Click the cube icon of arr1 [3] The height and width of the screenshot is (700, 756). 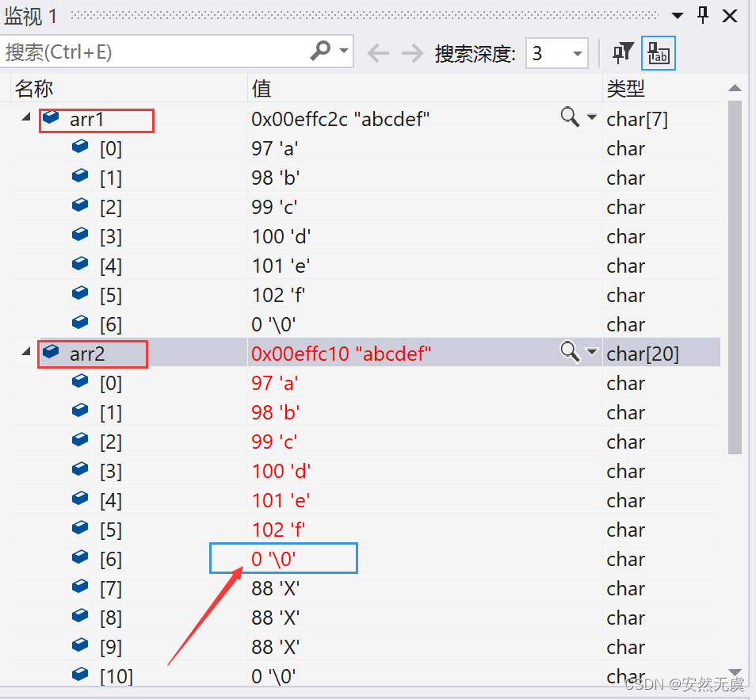click(x=80, y=235)
